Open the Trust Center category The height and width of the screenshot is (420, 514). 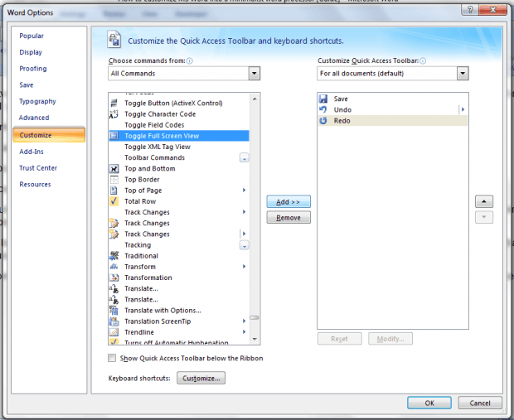(38, 168)
